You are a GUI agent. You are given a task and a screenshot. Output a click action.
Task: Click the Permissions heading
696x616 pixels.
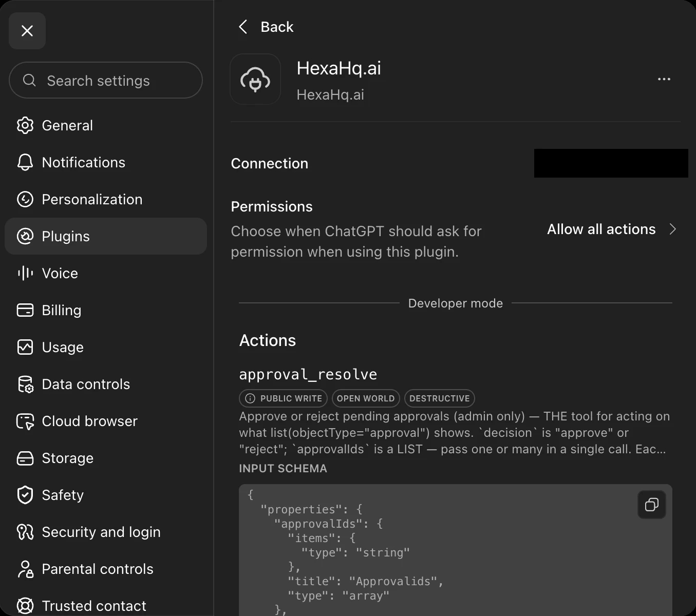click(272, 206)
